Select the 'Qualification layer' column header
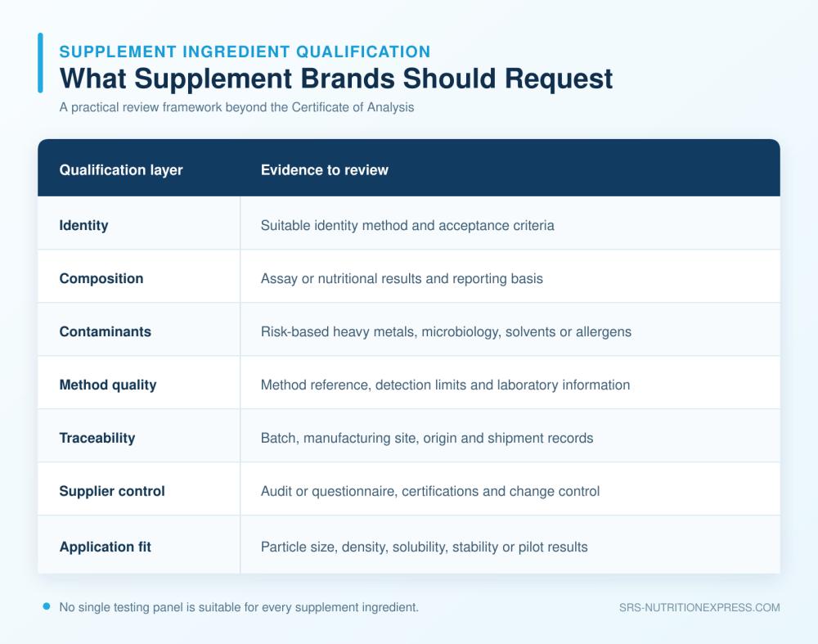 click(121, 170)
